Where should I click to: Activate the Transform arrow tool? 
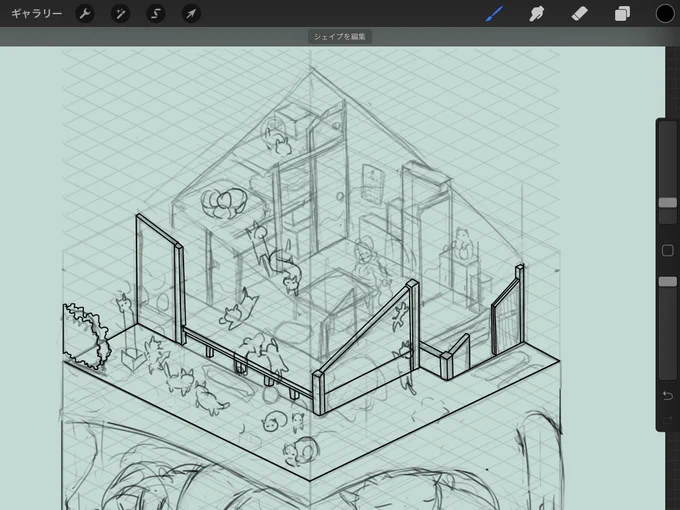(191, 14)
